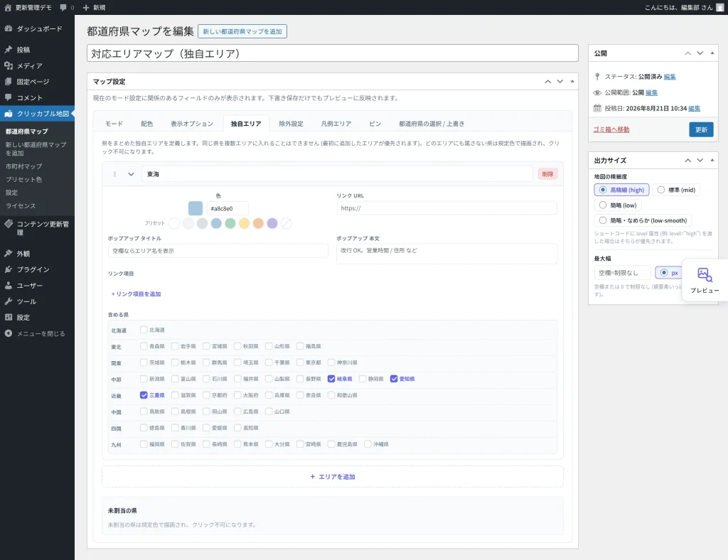Click the 外観 appearance brush icon
The image size is (728, 560).
click(x=9, y=253)
